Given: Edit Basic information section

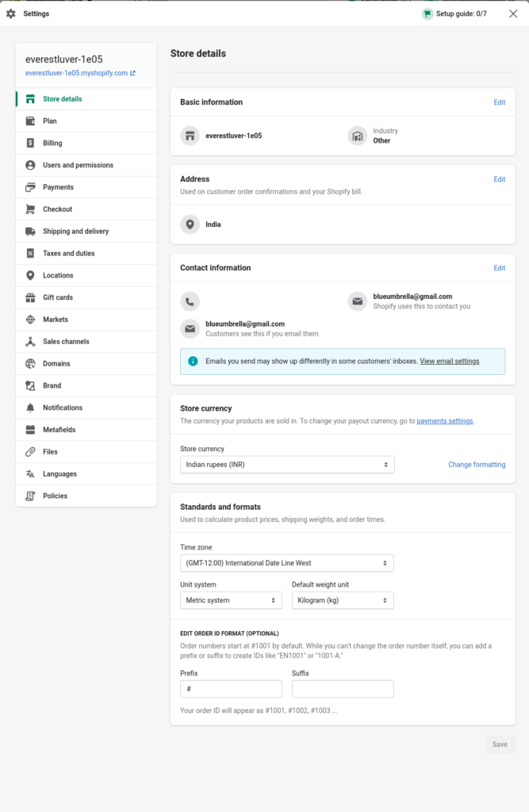Looking at the screenshot, I should [500, 102].
